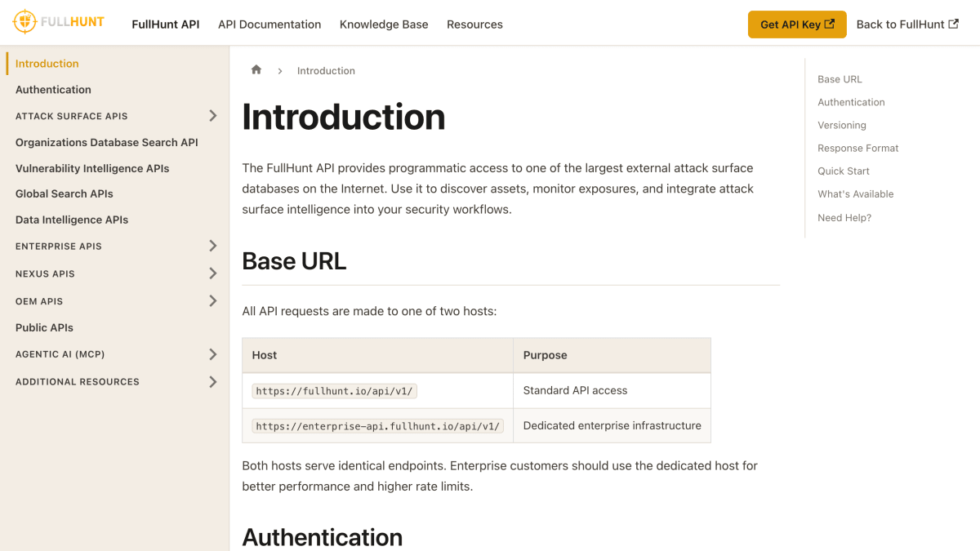The height and width of the screenshot is (551, 980).
Task: Click external link icon beside Back to FullHunt
Action: coord(953,24)
